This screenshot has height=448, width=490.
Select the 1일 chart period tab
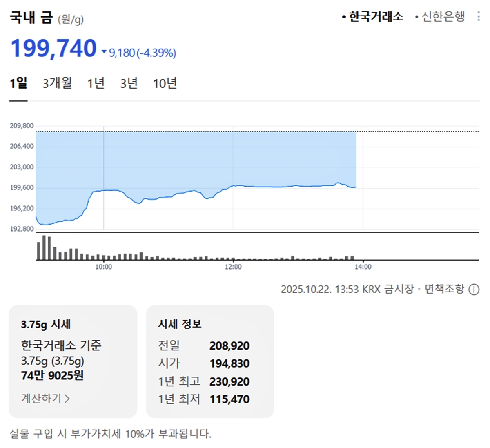click(18, 83)
